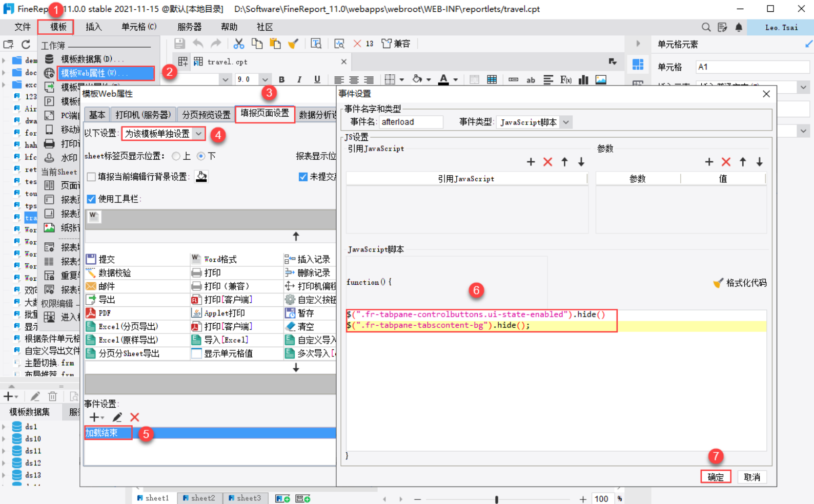Image resolution: width=814 pixels, height=504 pixels.
Task: Click the Insert formula F(x) icon
Action: (x=566, y=79)
